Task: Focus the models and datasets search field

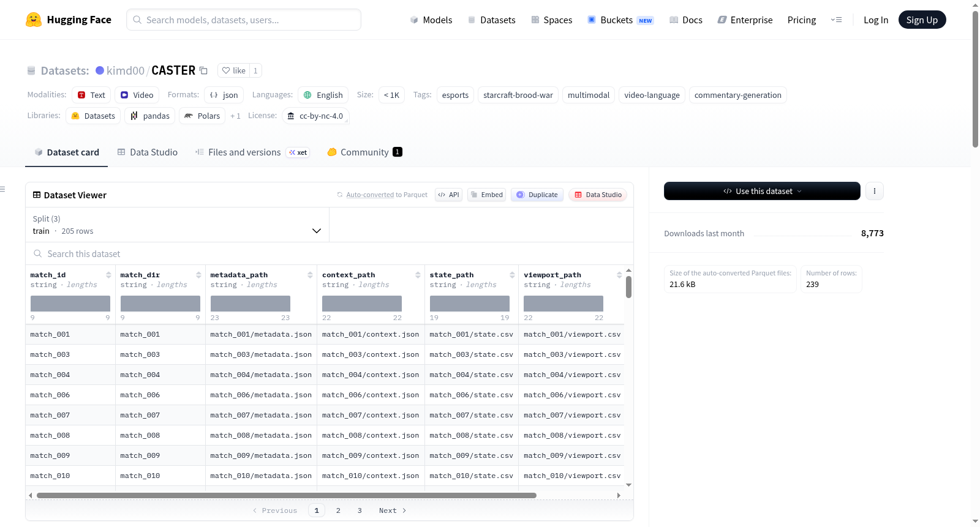Action: click(244, 20)
